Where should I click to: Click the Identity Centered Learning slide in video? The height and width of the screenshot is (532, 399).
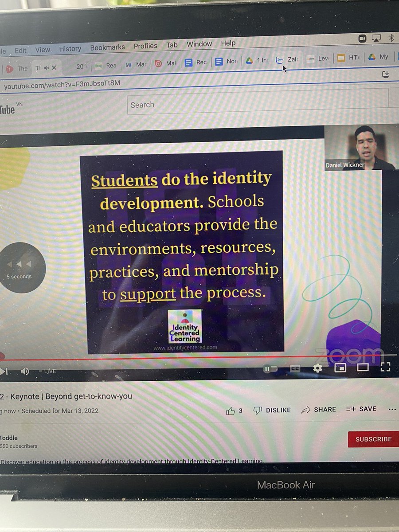click(181, 252)
